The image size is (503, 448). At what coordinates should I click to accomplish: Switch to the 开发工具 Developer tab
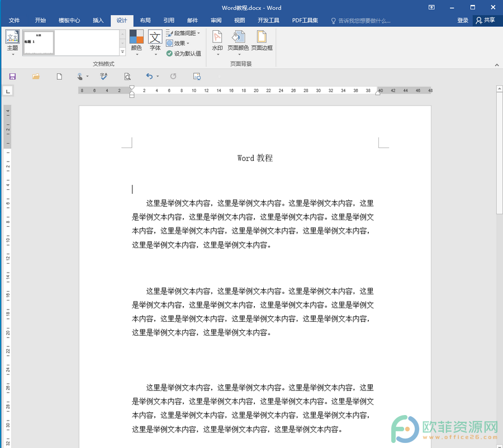(x=268, y=21)
